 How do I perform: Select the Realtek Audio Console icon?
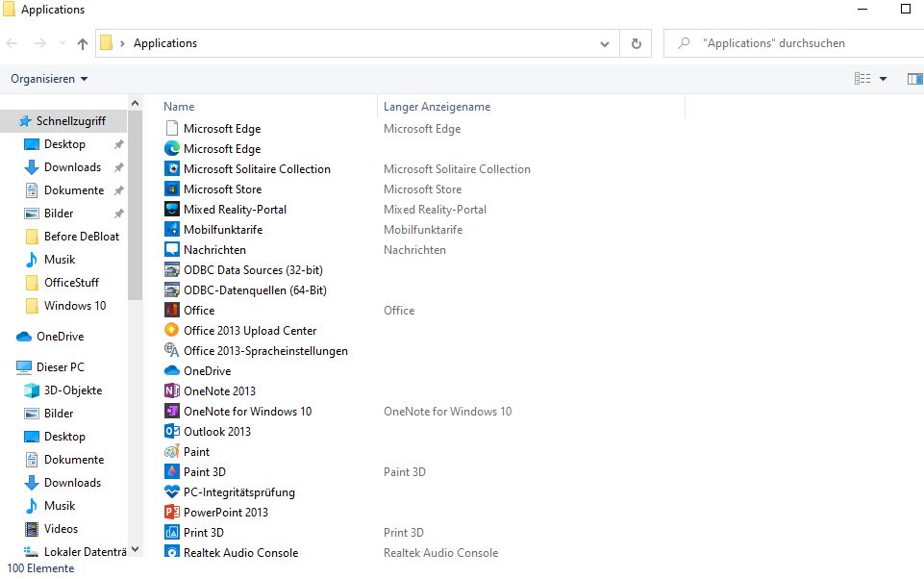click(171, 552)
